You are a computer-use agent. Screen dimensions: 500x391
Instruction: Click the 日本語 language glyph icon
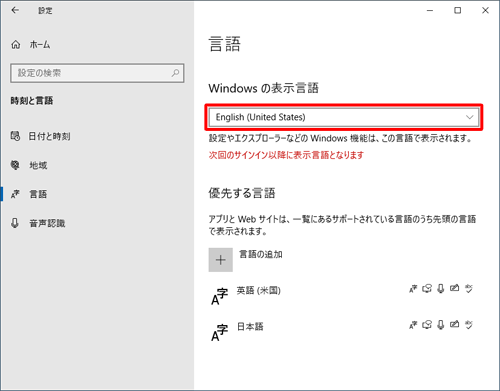click(x=220, y=333)
